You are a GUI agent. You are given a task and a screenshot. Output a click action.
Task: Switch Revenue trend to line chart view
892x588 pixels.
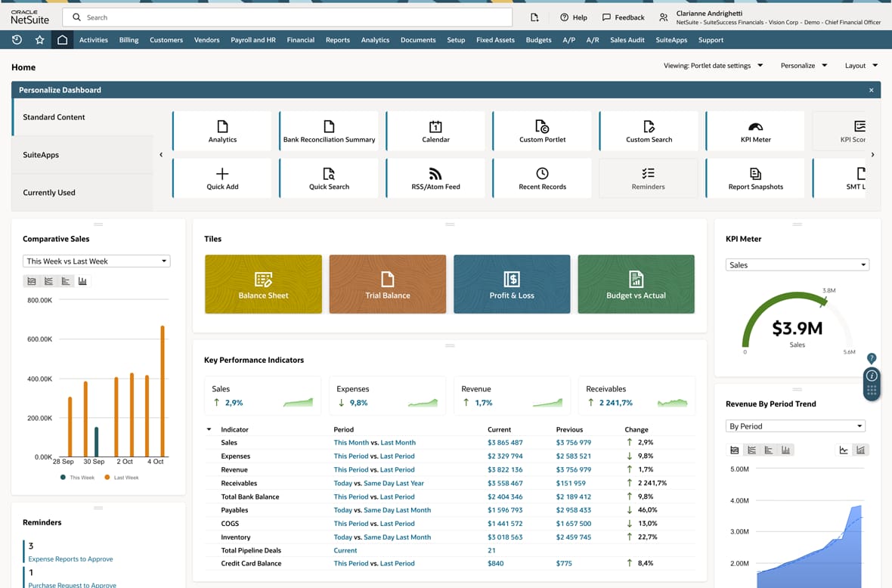844,450
